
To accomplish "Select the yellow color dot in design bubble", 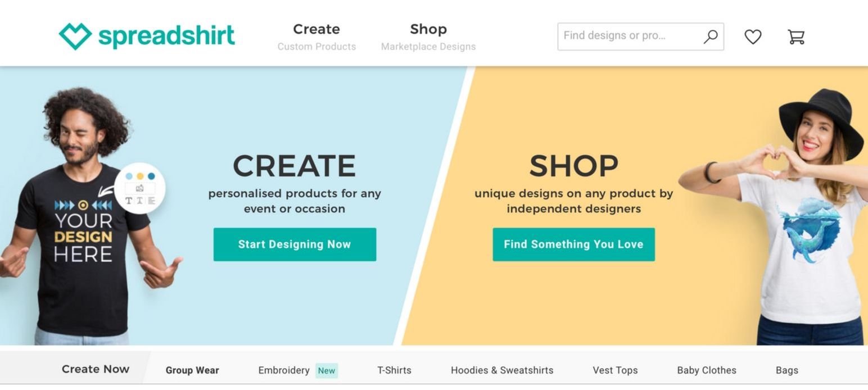I will click(x=139, y=176).
